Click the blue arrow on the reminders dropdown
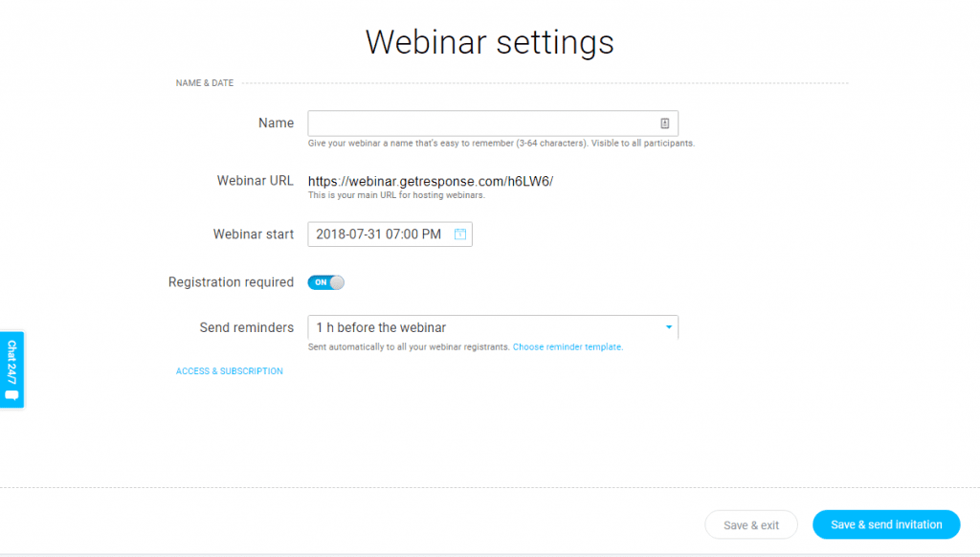Screen dimensions: 980x557 (669, 327)
